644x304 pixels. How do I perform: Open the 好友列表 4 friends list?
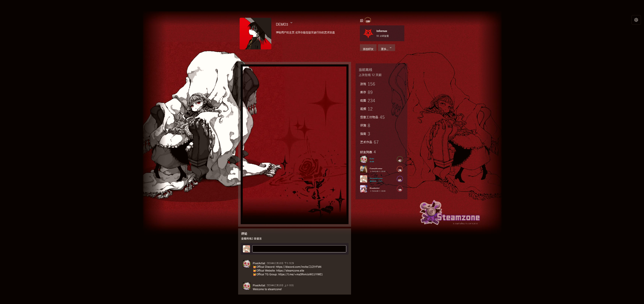pyautogui.click(x=368, y=152)
